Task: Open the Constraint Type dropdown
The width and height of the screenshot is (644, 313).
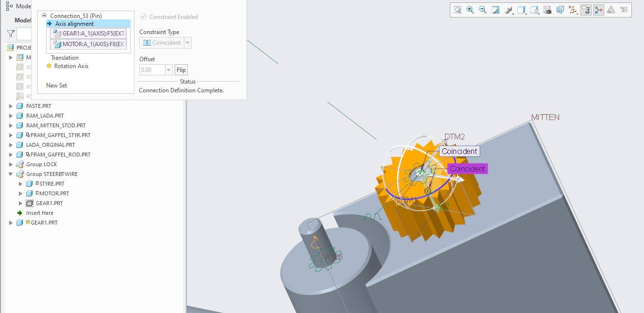Action: pyautogui.click(x=187, y=42)
